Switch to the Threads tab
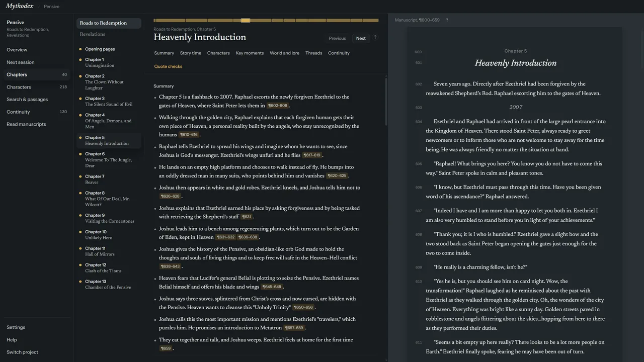 [313, 53]
